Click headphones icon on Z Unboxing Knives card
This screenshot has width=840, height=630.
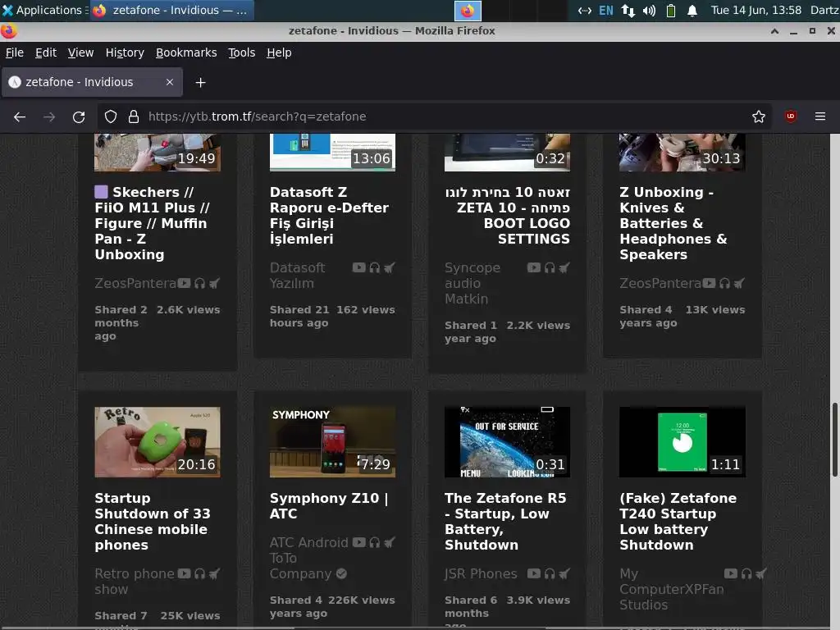725,283
